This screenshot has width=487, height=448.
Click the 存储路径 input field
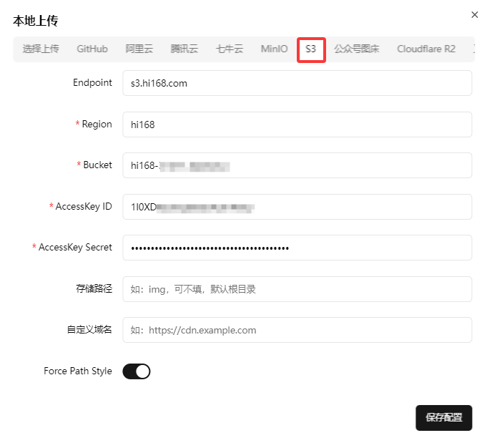coord(297,289)
